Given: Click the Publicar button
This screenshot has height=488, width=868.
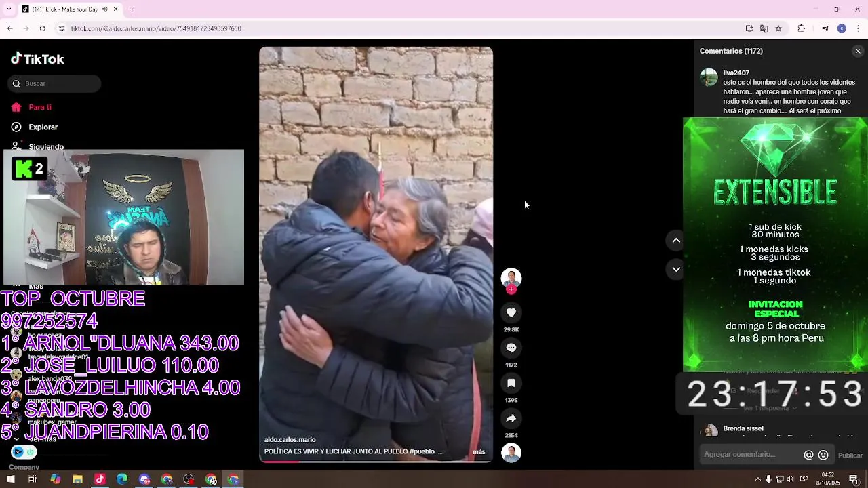Looking at the screenshot, I should (x=850, y=455).
